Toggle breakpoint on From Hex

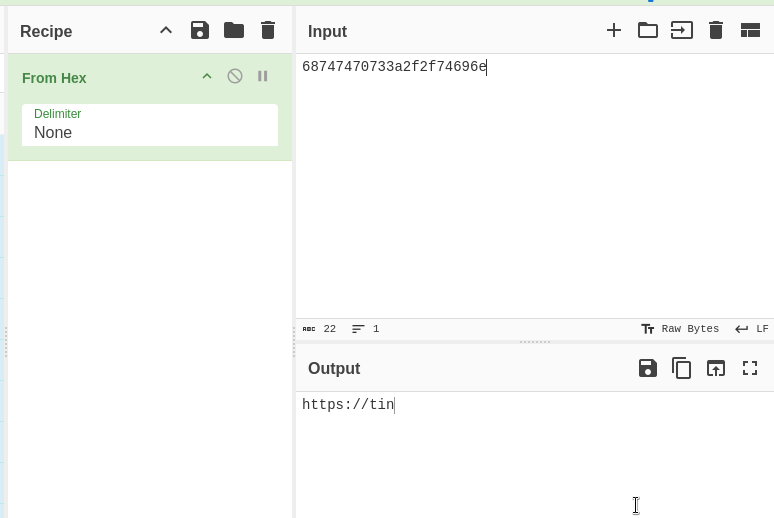263,76
